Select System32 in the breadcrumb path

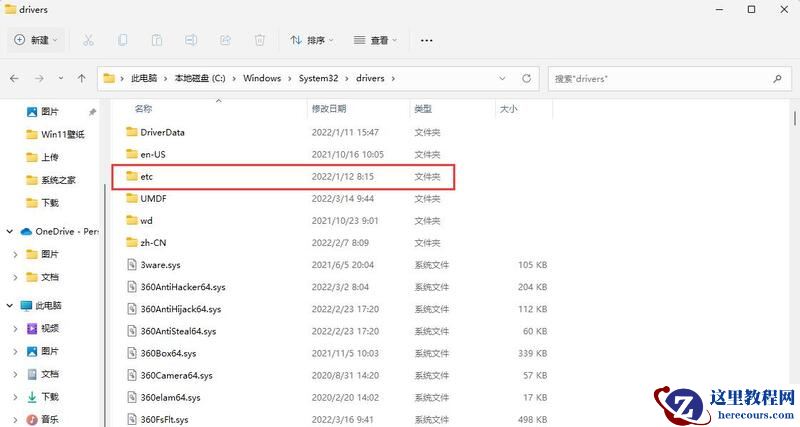click(x=318, y=79)
